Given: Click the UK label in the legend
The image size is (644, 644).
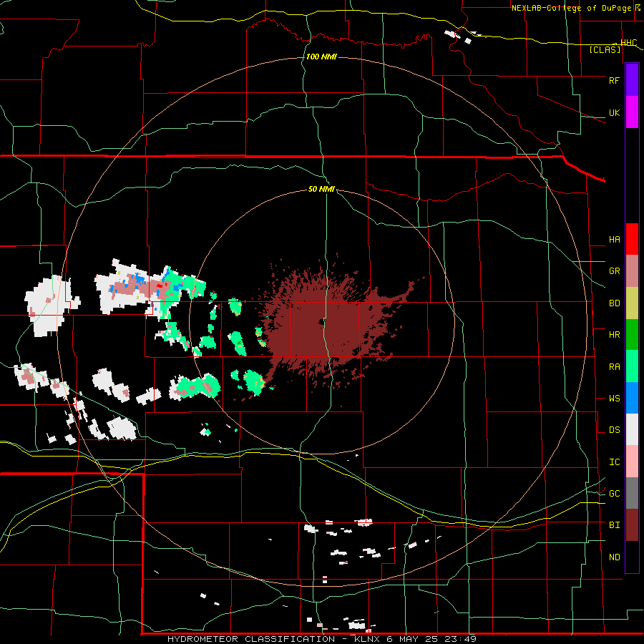Looking at the screenshot, I should tap(614, 112).
